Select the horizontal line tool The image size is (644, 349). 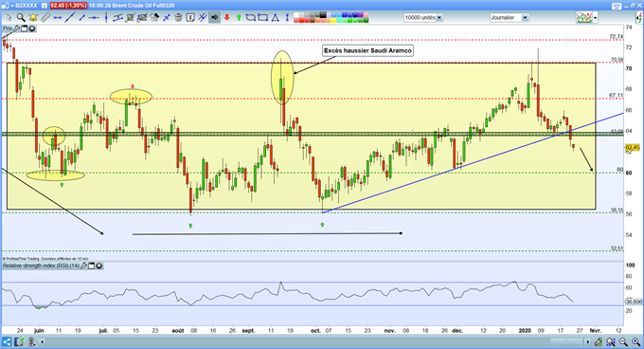[94, 18]
